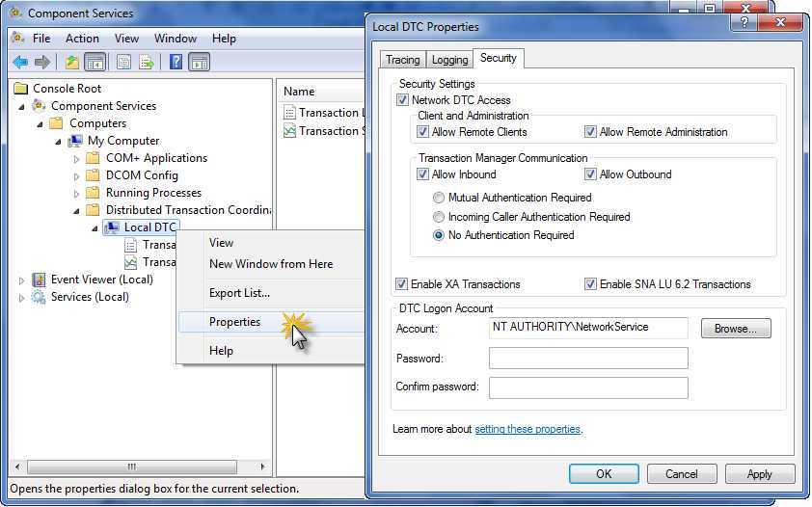Click the Console Root folder icon
Screen dimensions: 812x507
(20, 89)
